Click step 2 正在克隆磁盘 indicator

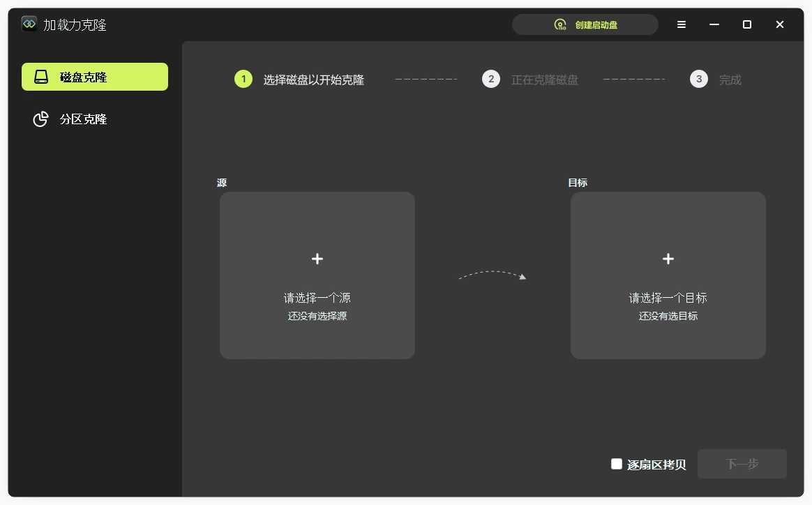pyautogui.click(x=491, y=79)
